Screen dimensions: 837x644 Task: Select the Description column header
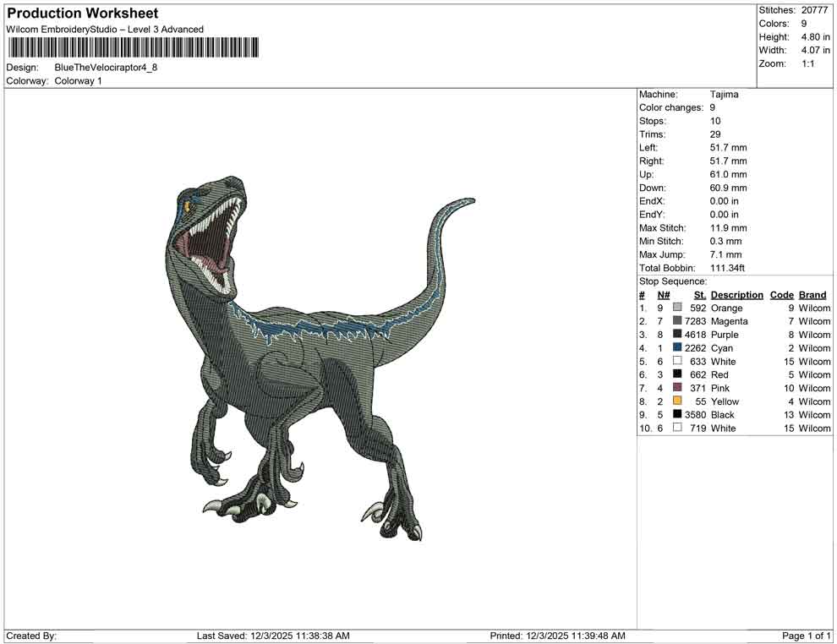click(x=737, y=294)
